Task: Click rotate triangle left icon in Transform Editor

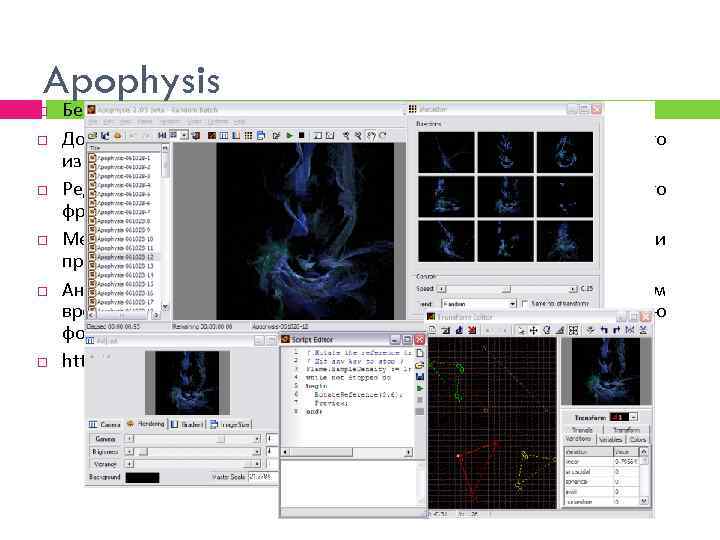Action: pos(604,330)
